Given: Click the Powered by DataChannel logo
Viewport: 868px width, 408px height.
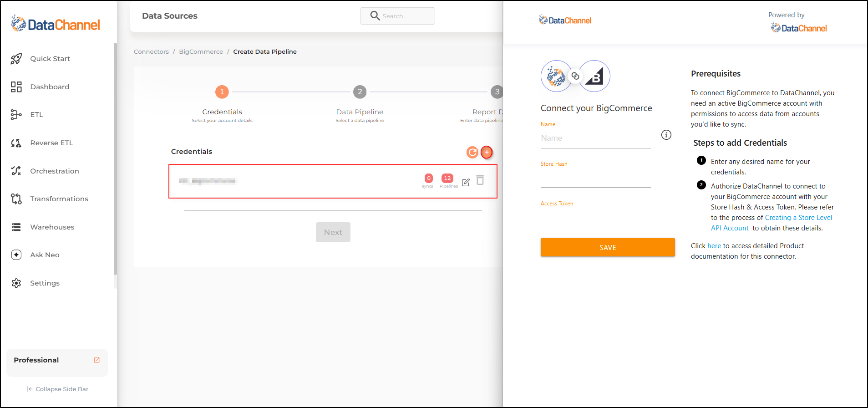Looking at the screenshot, I should point(799,28).
